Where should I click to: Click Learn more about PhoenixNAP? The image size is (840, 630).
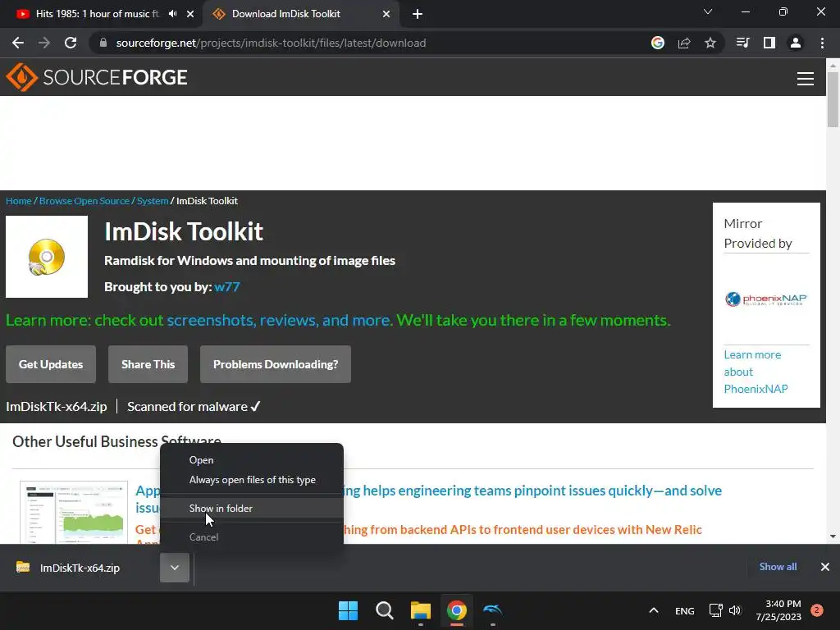pyautogui.click(x=756, y=372)
